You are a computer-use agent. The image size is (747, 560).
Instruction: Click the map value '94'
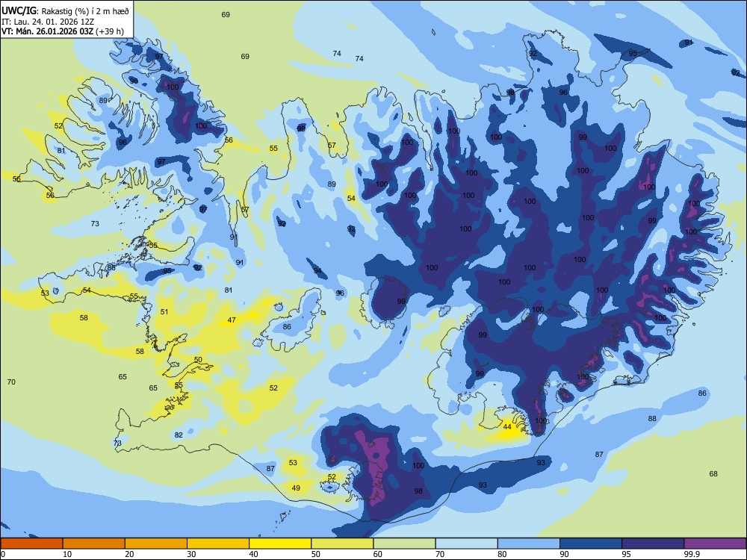coord(317,271)
